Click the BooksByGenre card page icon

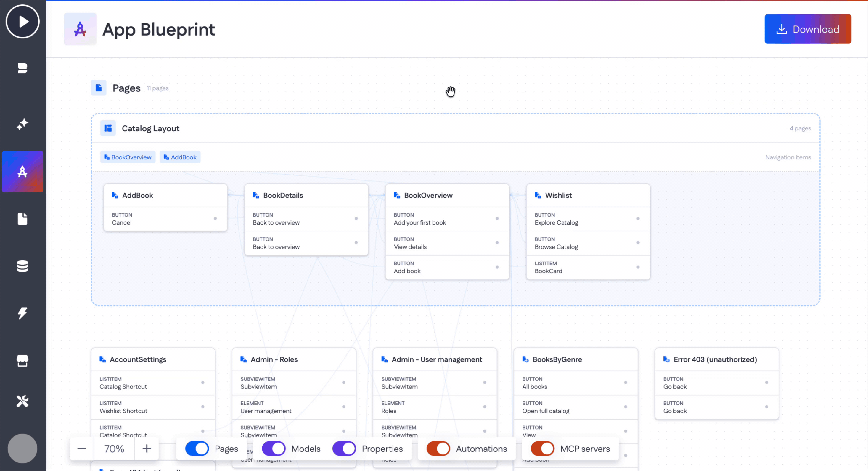coord(526,359)
